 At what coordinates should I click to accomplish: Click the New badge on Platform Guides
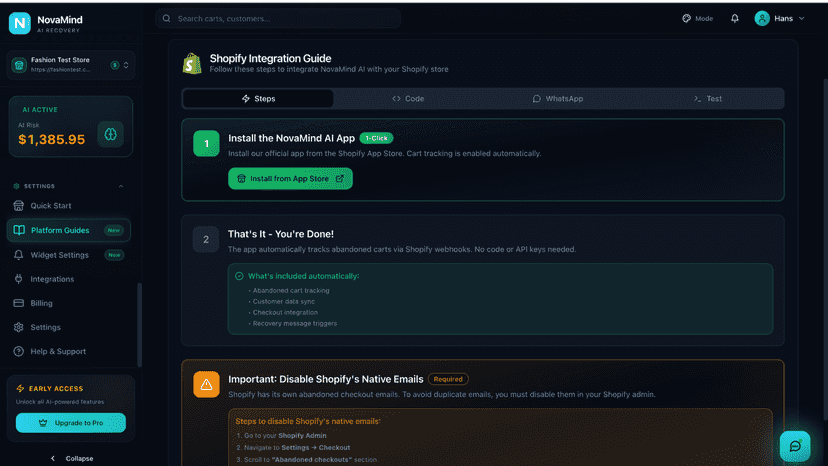coord(114,230)
